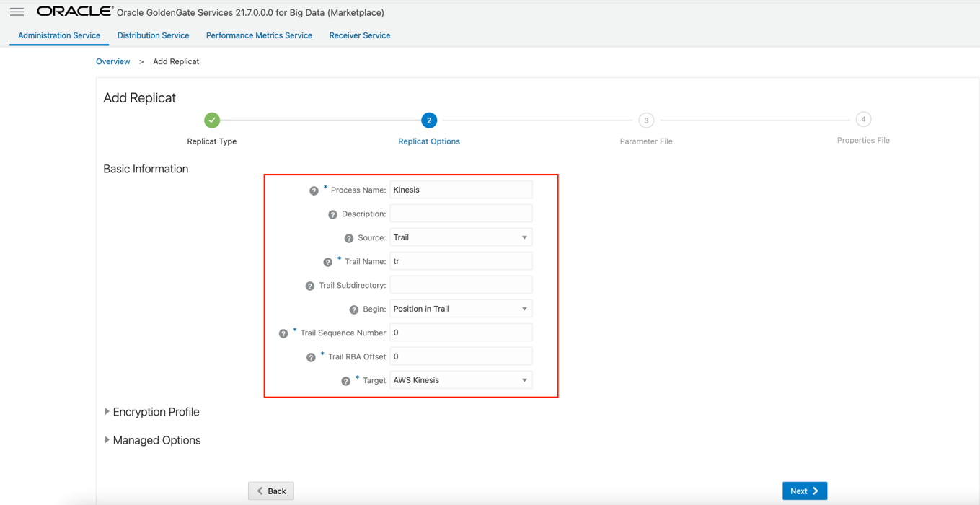
Task: Click the completed Replicat Type step checkmark
Action: (x=212, y=120)
